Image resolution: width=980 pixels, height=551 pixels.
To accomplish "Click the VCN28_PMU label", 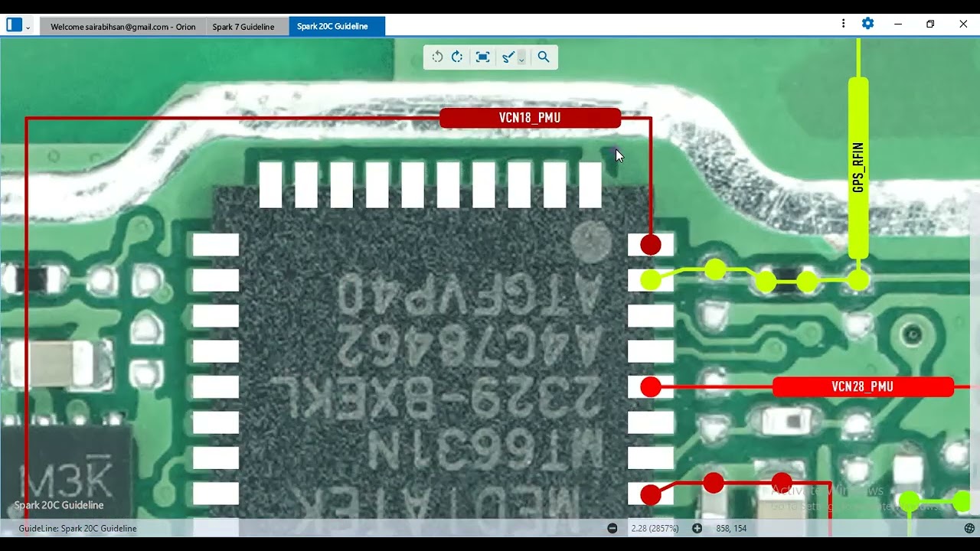I will [863, 386].
